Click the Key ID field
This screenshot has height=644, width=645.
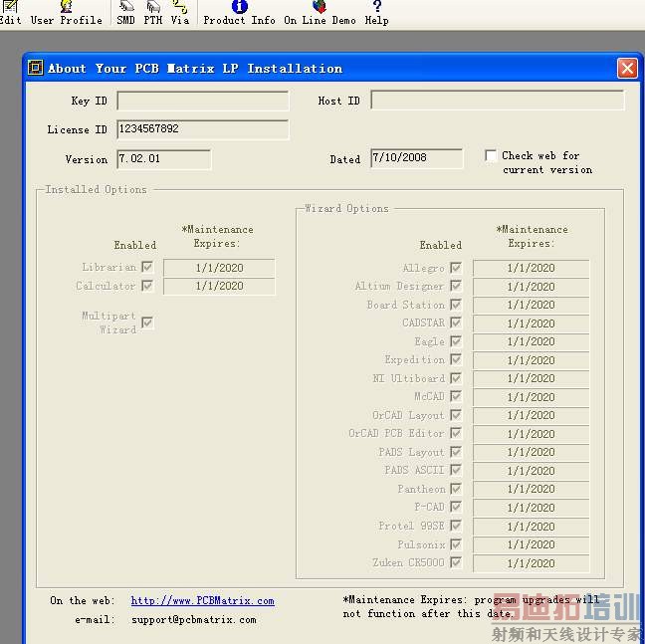pyautogui.click(x=203, y=101)
